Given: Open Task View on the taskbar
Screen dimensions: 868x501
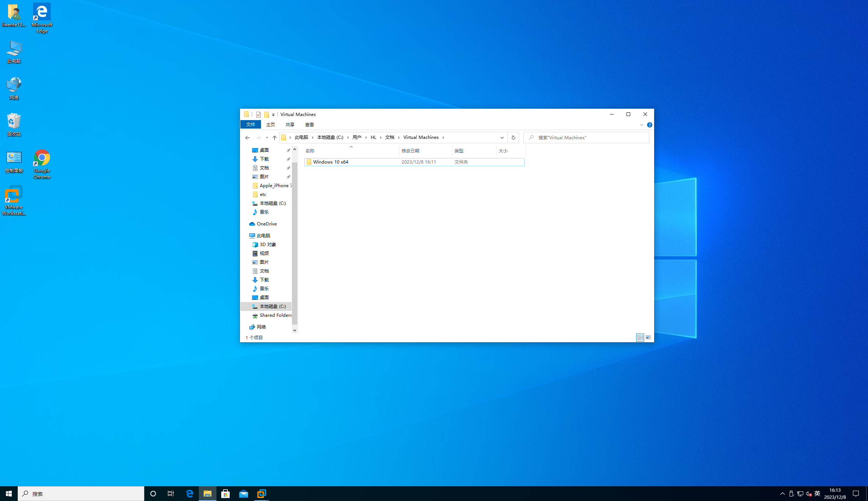Looking at the screenshot, I should (x=171, y=494).
